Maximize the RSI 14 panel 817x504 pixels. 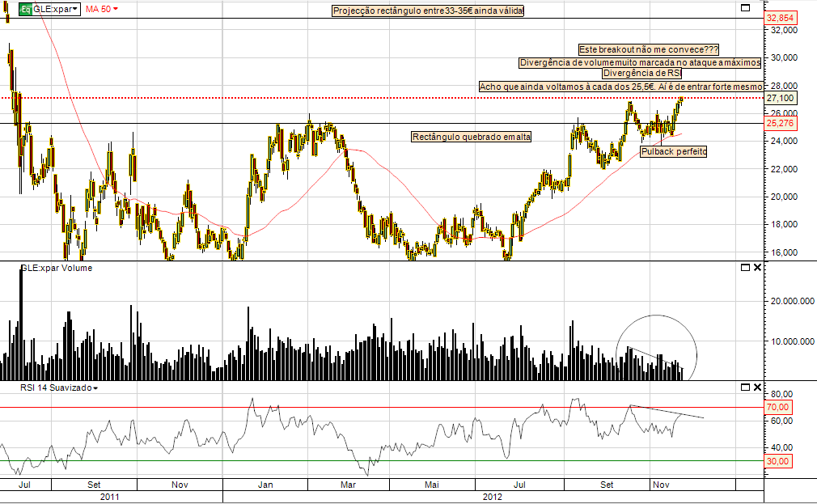(x=745, y=388)
